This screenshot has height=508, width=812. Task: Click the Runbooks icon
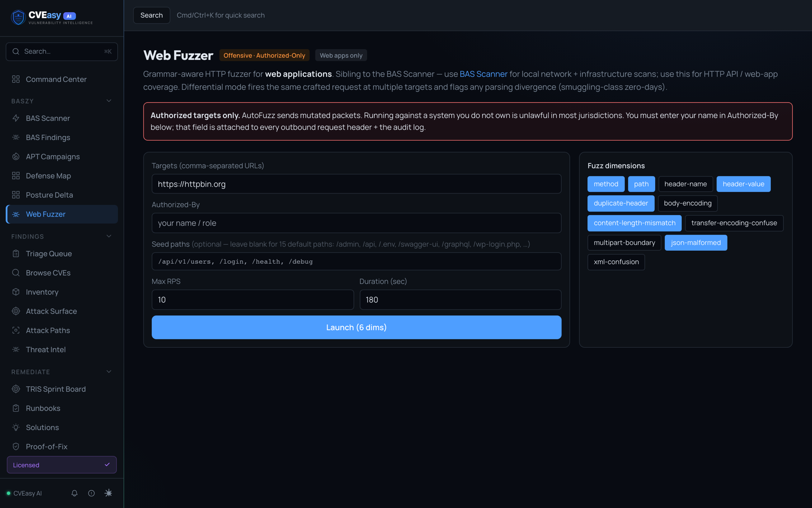(x=16, y=408)
